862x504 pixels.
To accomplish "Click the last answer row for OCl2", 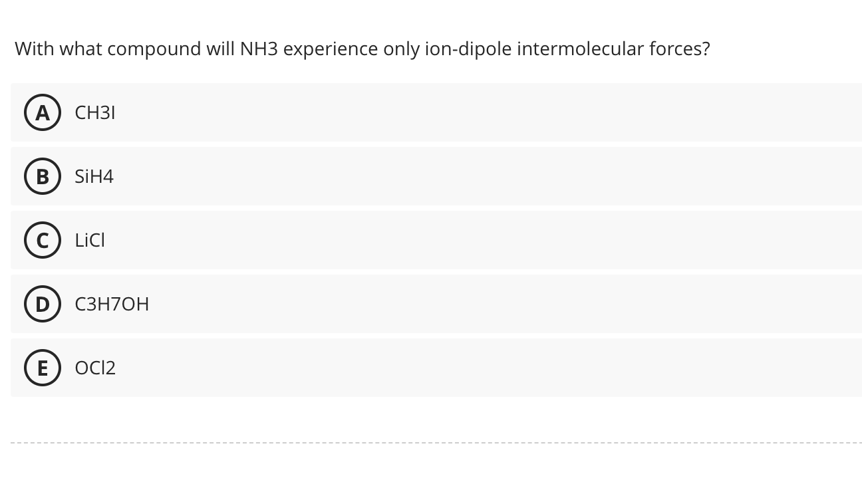I will pyautogui.click(x=432, y=368).
